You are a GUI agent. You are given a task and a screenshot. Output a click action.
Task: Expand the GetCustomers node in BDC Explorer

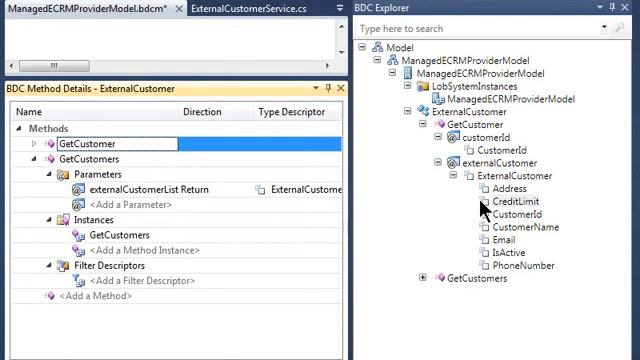423,278
